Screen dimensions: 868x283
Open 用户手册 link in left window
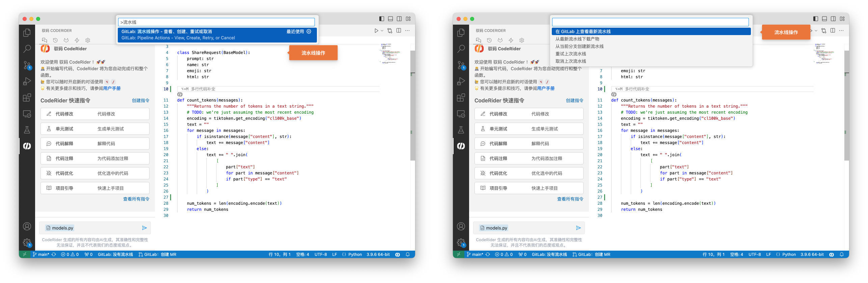[x=112, y=88]
